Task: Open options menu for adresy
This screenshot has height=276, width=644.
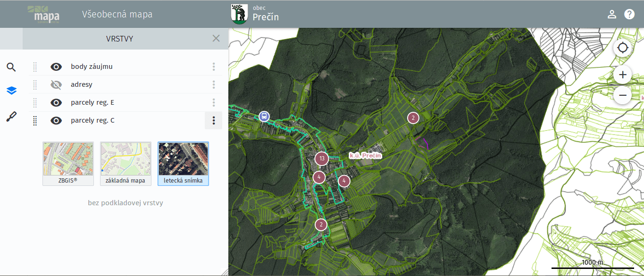Action: pos(214,84)
